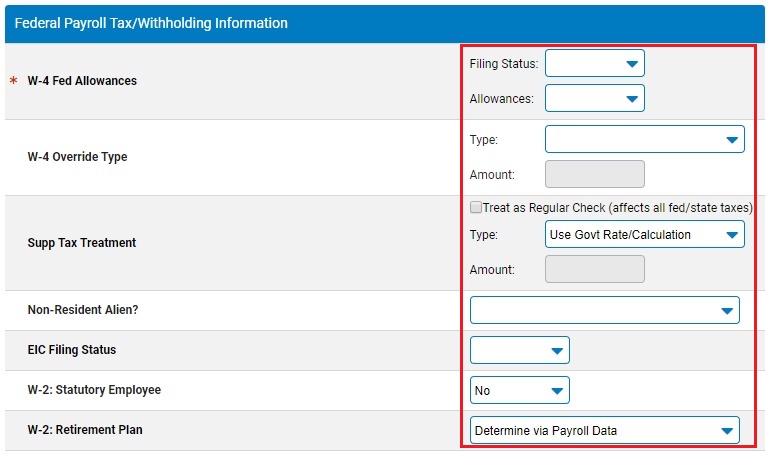Open the Use Govt Rate/Calculation dropdown
The width and height of the screenshot is (772, 464).
click(x=644, y=234)
